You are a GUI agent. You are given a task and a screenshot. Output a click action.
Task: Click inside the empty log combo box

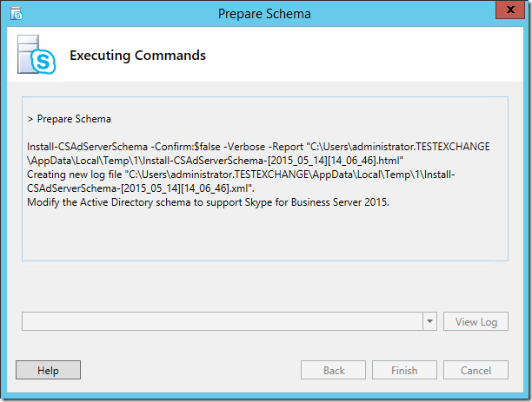(223, 321)
